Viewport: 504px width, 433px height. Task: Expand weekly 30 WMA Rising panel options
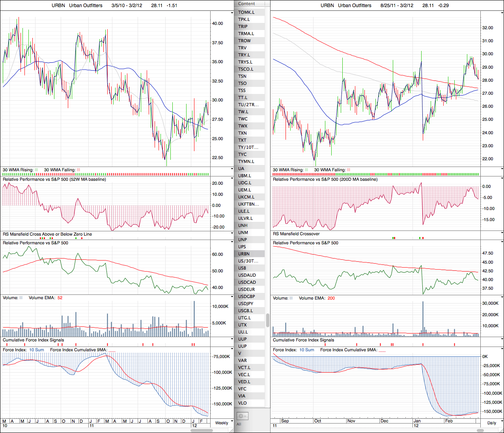[x=232, y=169]
